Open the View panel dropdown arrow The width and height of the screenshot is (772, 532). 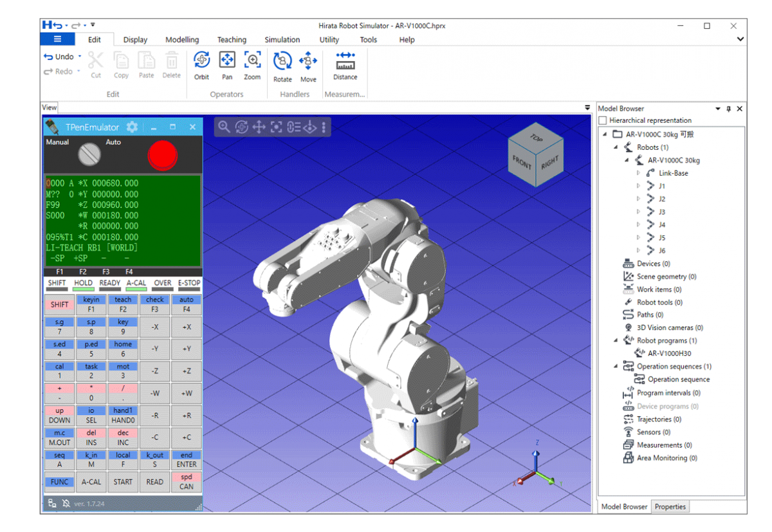click(x=587, y=107)
